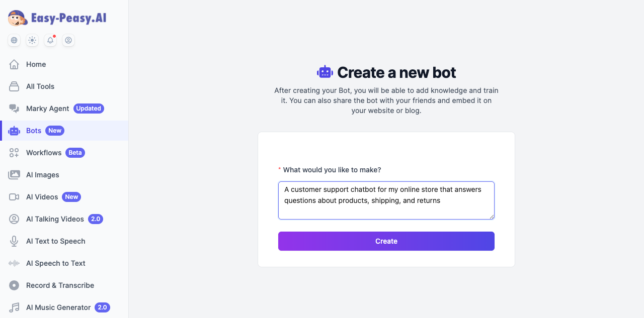The image size is (644, 318).
Task: Click the Easy-Peasy.AI logo
Action: [57, 18]
